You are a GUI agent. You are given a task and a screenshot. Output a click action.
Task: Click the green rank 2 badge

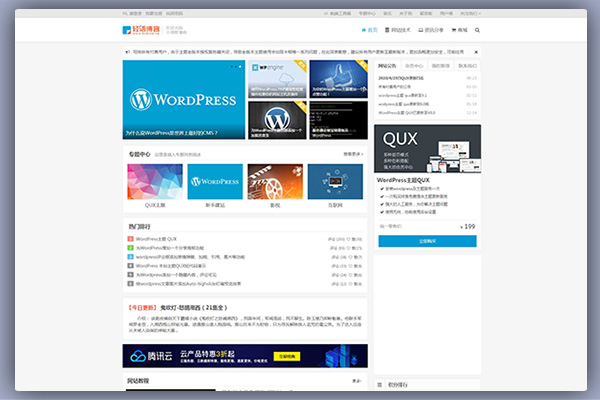tap(130, 248)
